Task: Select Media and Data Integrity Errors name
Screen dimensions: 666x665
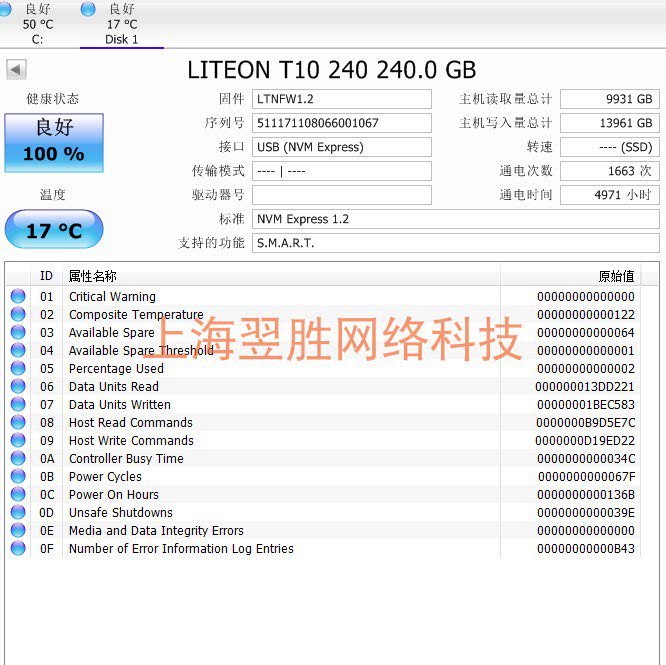Action: point(156,530)
